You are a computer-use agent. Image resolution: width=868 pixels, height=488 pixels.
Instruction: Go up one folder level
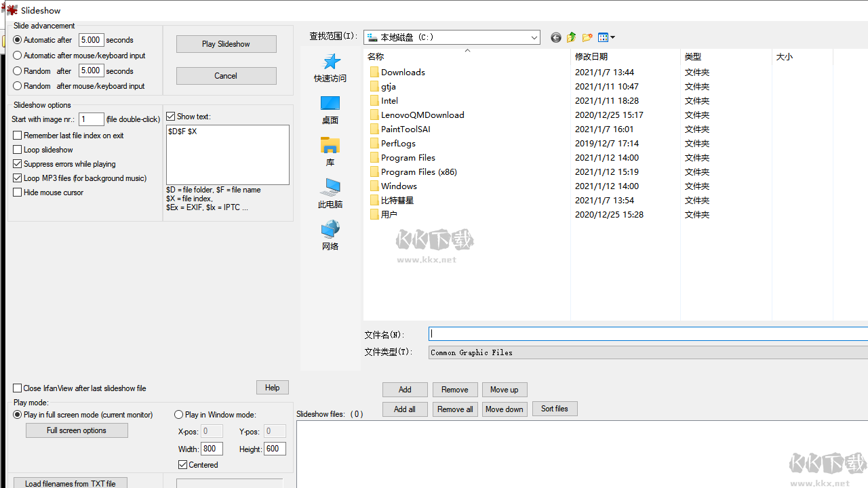tap(572, 38)
